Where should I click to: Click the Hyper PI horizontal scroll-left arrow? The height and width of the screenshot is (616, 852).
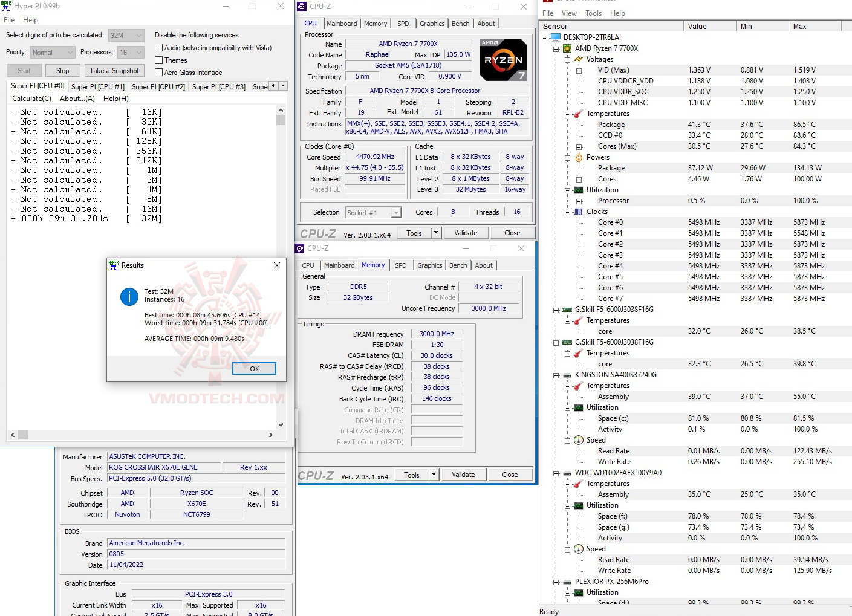13,435
